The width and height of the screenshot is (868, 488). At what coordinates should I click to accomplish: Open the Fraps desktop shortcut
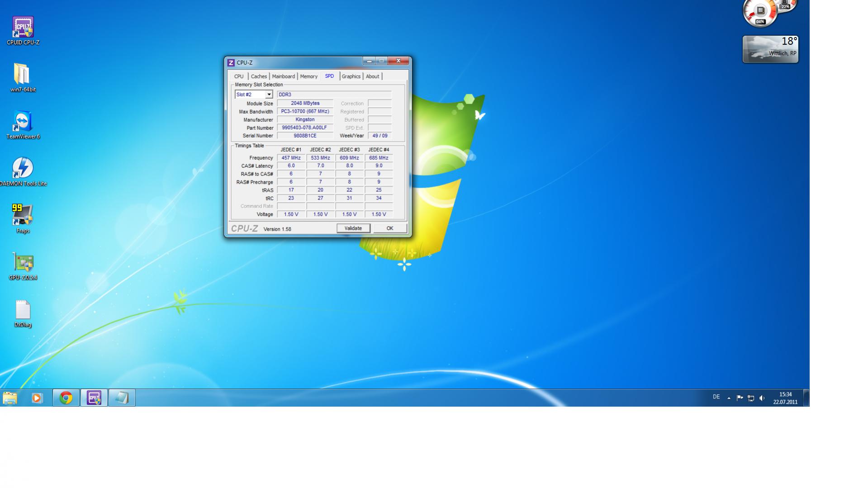[x=23, y=218]
